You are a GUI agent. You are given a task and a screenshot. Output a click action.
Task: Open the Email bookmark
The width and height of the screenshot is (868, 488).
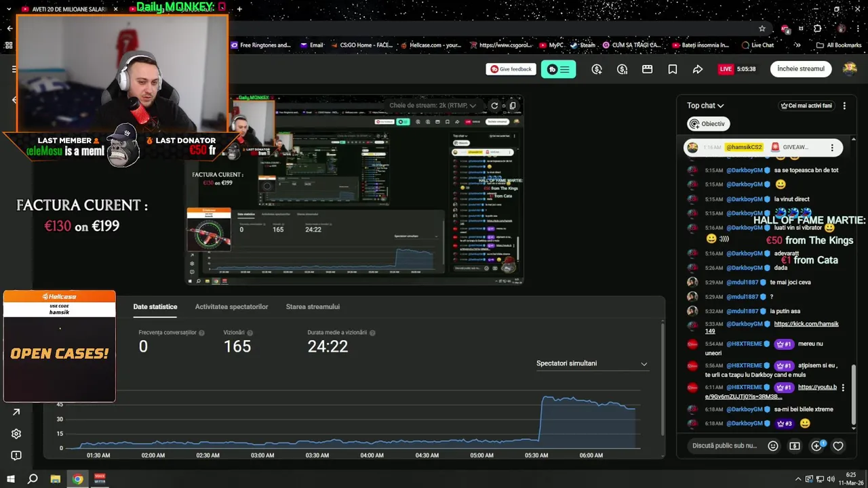pos(311,45)
